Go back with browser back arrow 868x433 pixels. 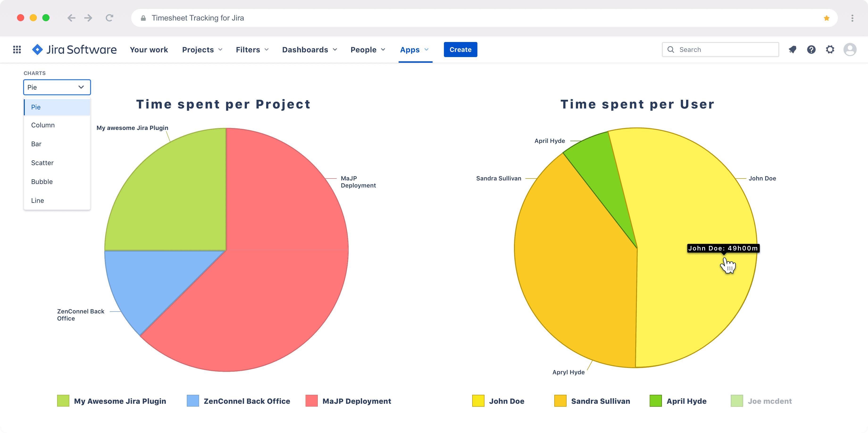(71, 18)
